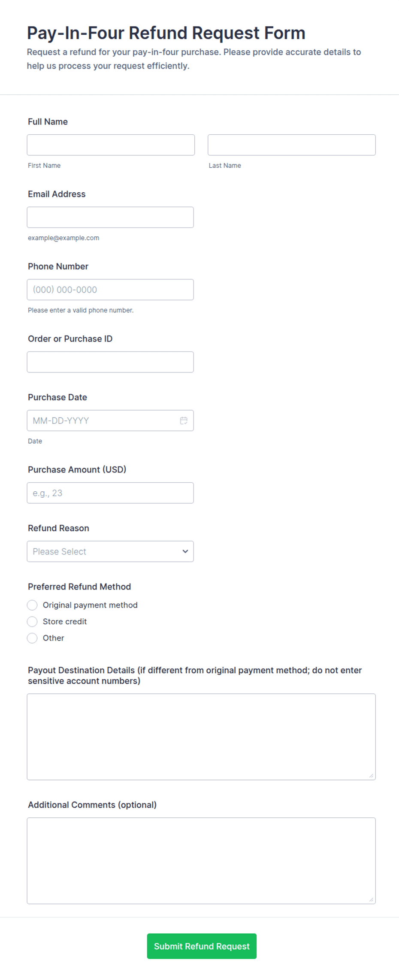This screenshot has width=399, height=980.
Task: Grab the resize handle of Payout Destination textarea
Action: 371,775
